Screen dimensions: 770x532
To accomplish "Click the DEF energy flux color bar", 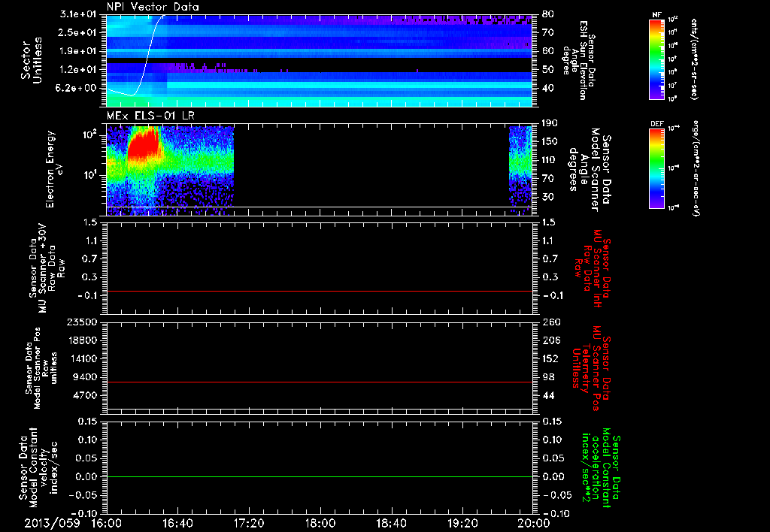I will click(x=657, y=169).
